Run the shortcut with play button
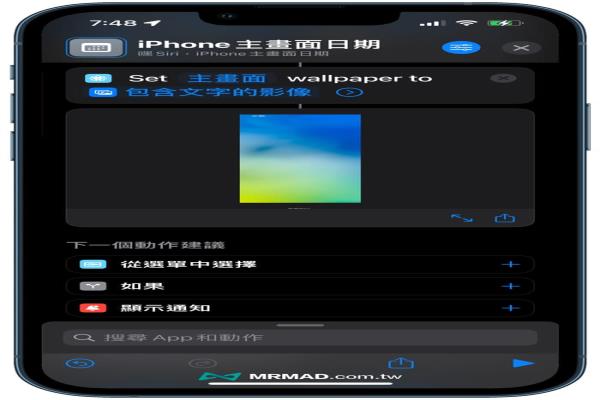 tap(522, 363)
